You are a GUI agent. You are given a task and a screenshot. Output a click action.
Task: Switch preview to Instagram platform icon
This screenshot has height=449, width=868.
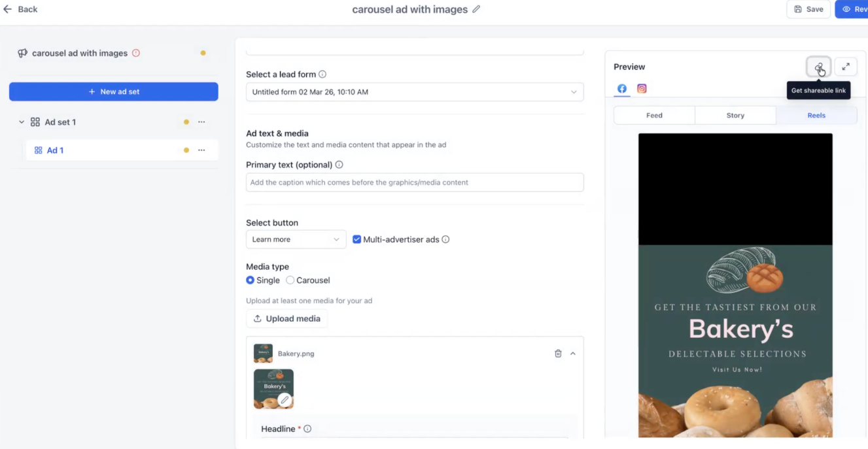click(x=642, y=89)
